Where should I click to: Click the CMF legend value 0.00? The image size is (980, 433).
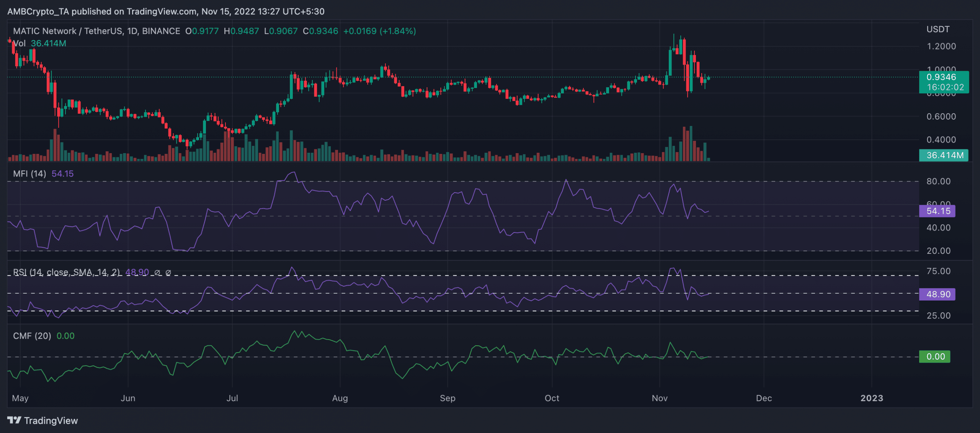pyautogui.click(x=65, y=336)
